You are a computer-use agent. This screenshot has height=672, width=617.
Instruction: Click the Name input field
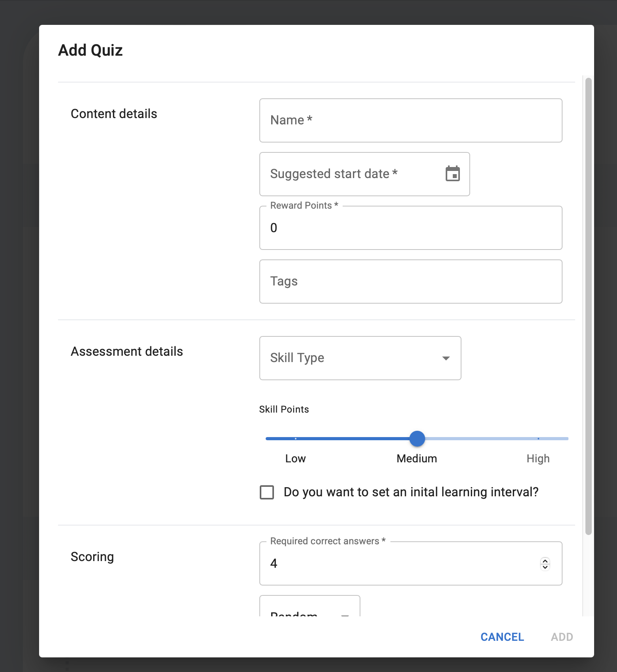pyautogui.click(x=411, y=120)
